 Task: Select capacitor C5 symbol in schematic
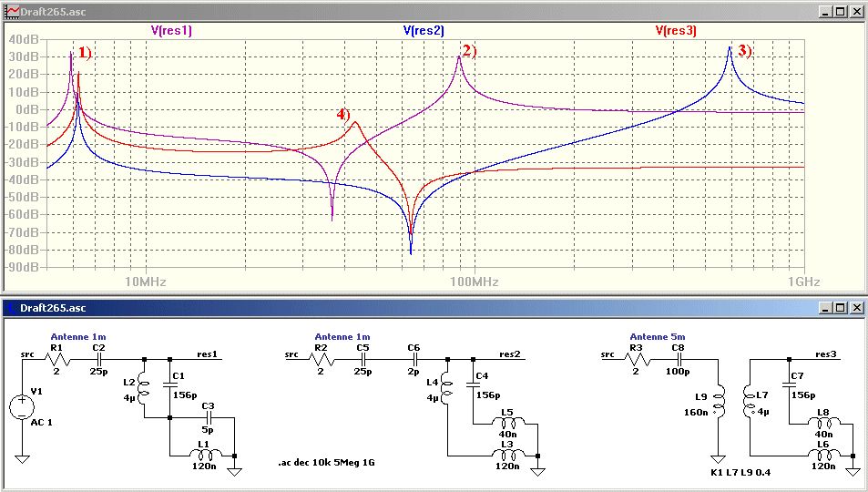365,359
